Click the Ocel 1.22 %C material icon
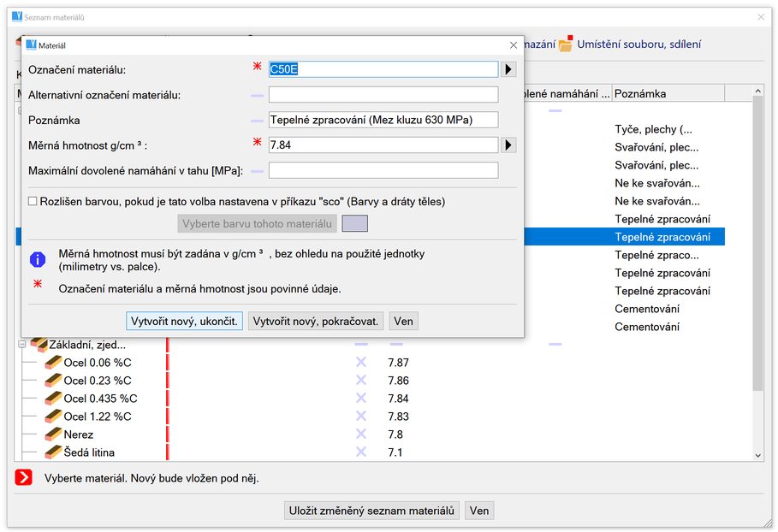Image resolution: width=778 pixels, height=532 pixels. click(54, 417)
